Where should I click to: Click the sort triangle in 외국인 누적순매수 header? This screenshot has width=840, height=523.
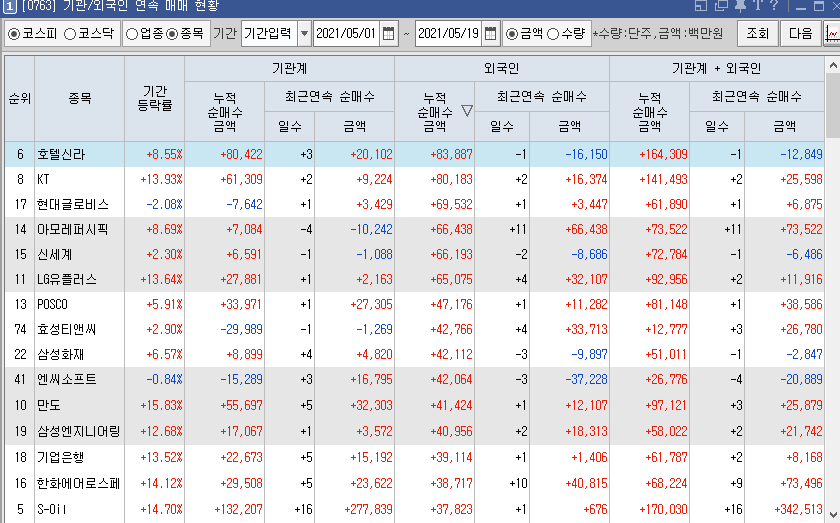[467, 111]
